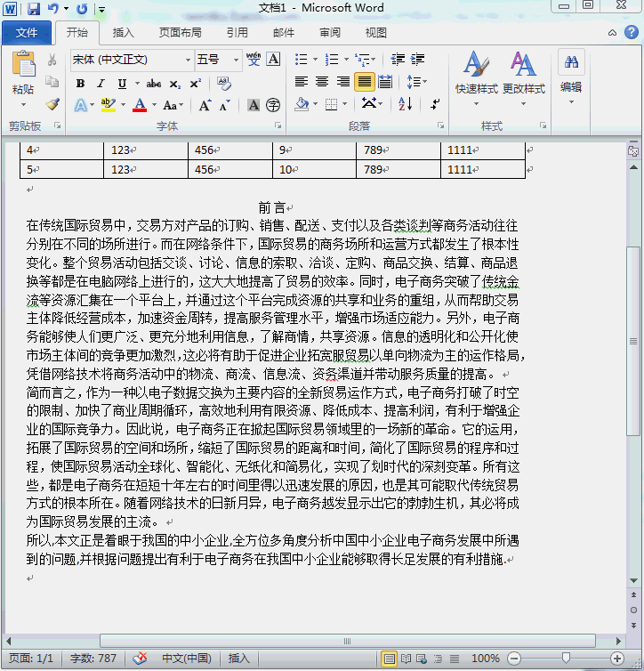
Task: Toggle Show/Hide paragraph marks
Action: pyautogui.click(x=434, y=104)
